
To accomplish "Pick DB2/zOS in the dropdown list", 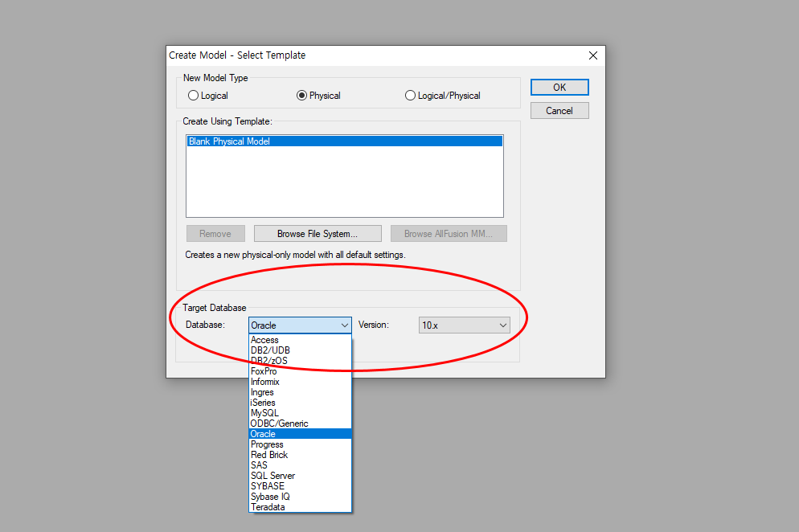I will pos(300,361).
